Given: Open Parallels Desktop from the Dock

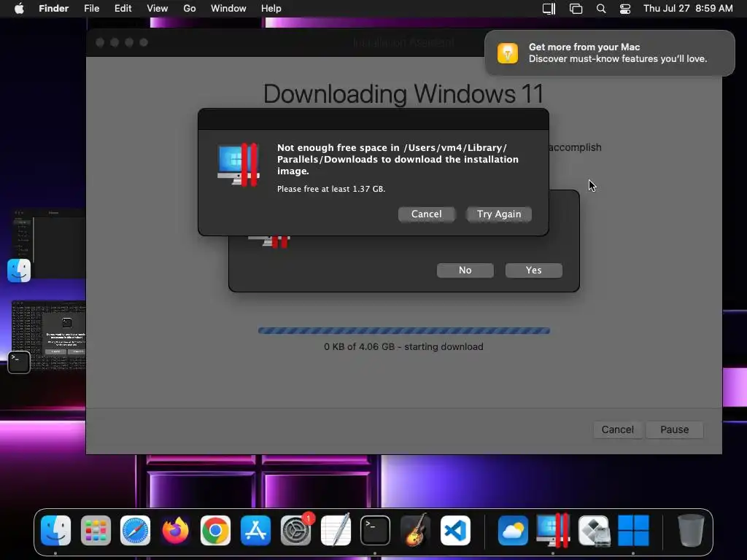Looking at the screenshot, I should [x=553, y=531].
